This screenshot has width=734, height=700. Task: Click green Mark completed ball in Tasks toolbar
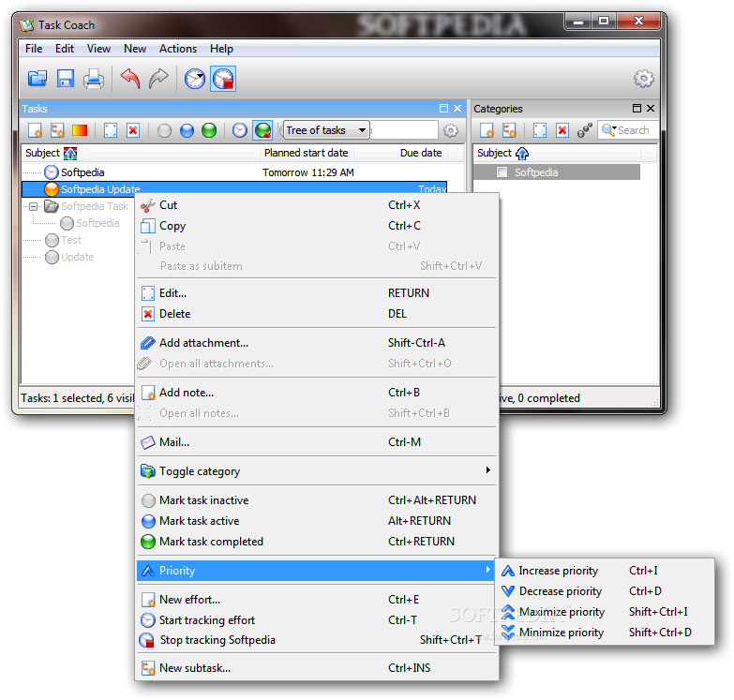[209, 130]
